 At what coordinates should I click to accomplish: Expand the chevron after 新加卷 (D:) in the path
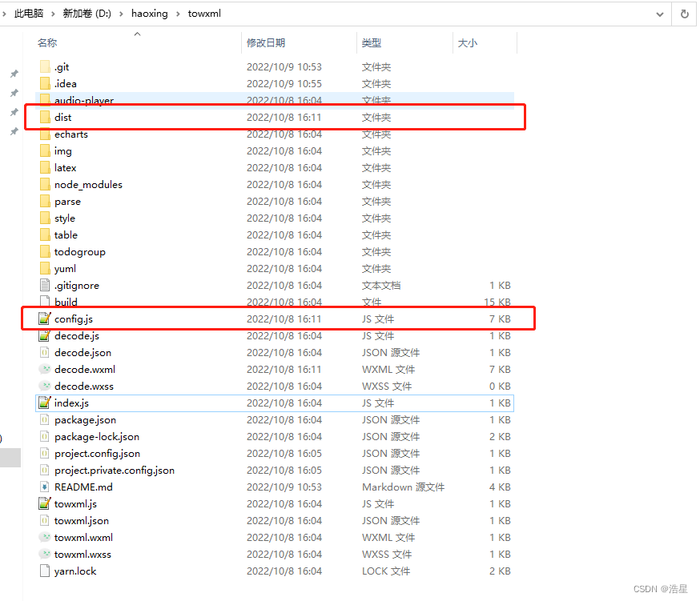pyautogui.click(x=121, y=14)
